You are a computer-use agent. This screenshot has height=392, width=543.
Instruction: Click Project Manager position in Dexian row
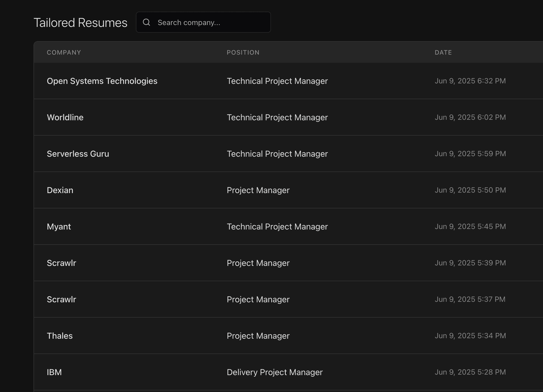[x=258, y=190]
